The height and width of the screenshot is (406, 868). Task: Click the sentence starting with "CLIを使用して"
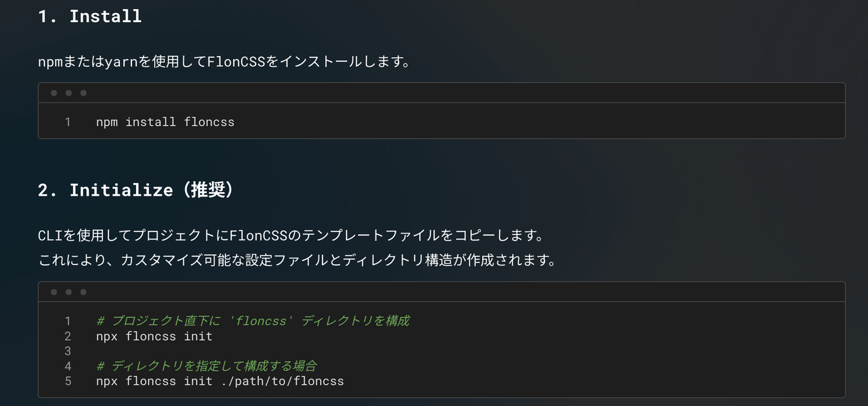(x=291, y=235)
